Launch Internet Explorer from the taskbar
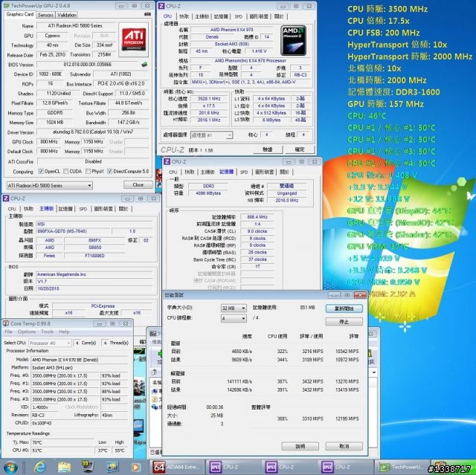Image resolution: width=476 pixels, height=475 pixels. pos(39,468)
